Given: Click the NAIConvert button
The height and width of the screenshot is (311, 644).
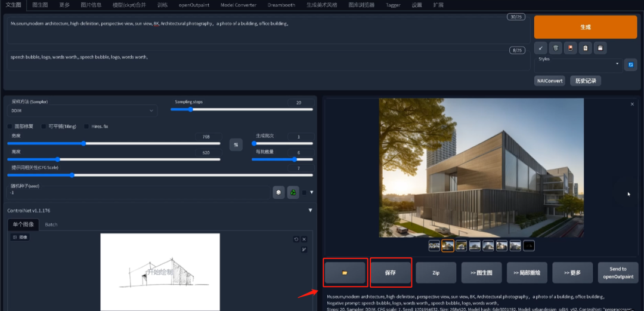Looking at the screenshot, I should tap(550, 81).
